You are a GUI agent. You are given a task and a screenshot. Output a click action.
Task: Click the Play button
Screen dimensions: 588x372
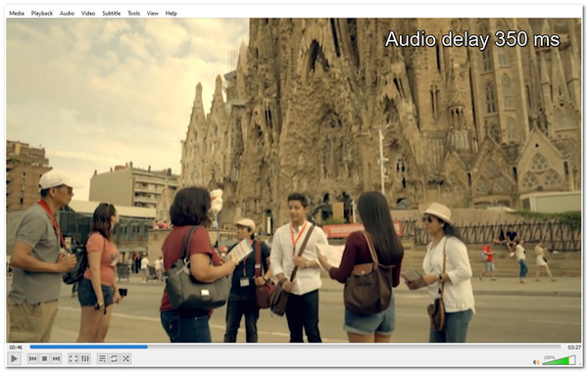pos(15,358)
